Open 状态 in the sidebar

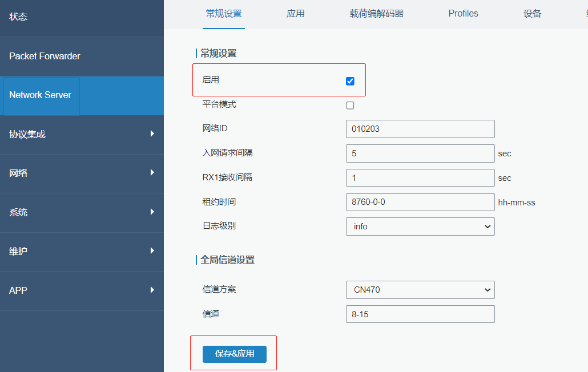(x=18, y=17)
